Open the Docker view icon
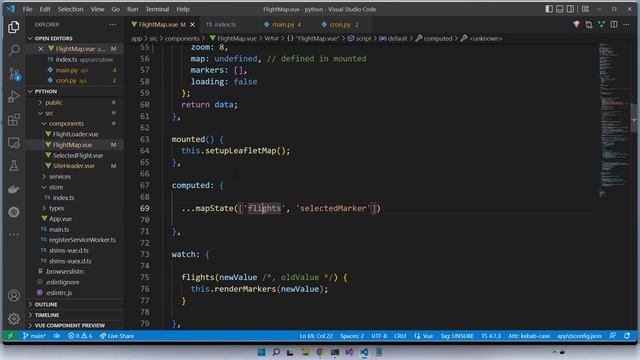Screen dimensions: 640x360 pyautogui.click(x=14, y=189)
